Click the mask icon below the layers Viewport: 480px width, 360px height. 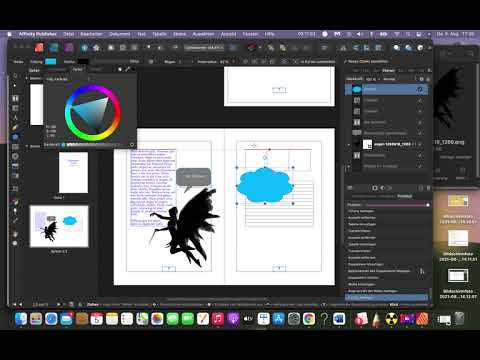coord(375,188)
